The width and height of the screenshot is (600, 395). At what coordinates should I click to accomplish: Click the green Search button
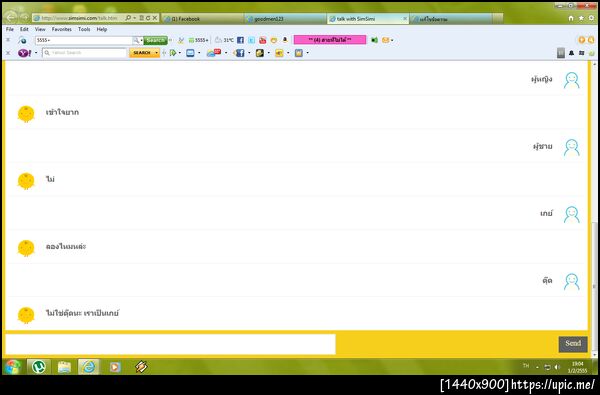(x=155, y=40)
